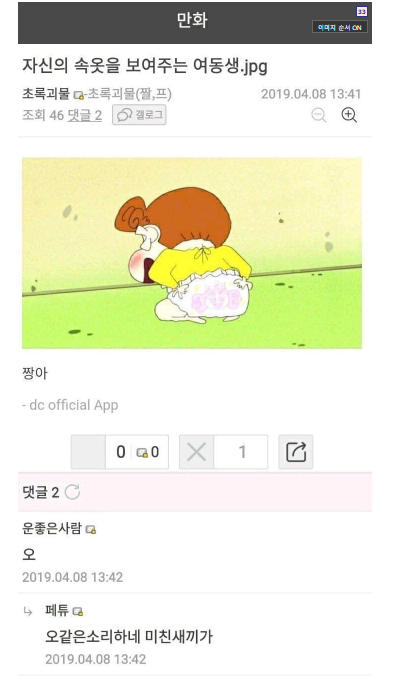Click the downvote X icon
Image resolution: width=418 pixels, height=687 pixels.
[197, 452]
